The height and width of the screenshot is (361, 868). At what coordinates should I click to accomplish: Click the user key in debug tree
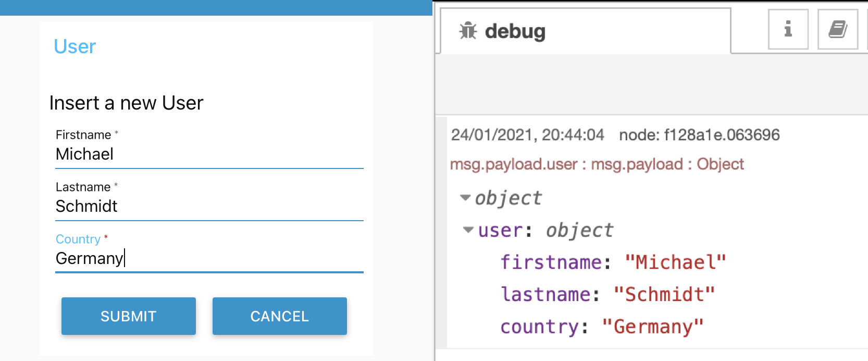point(500,230)
